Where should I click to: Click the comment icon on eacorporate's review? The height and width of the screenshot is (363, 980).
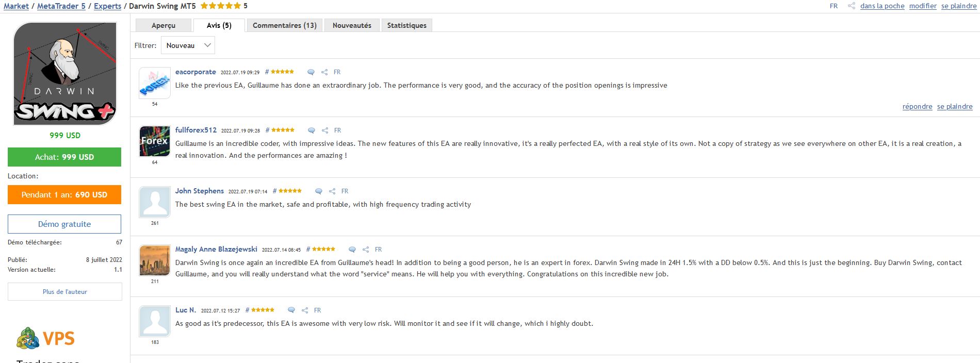(311, 72)
